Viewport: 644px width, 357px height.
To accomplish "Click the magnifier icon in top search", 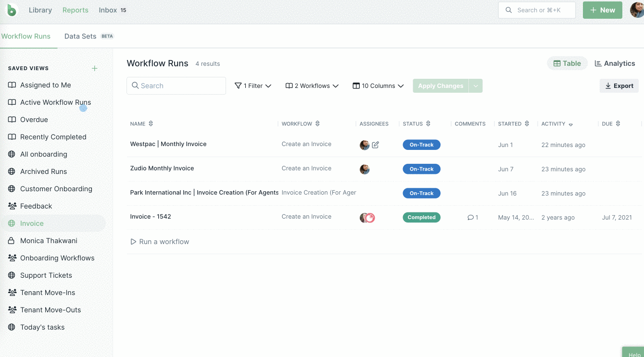I will pyautogui.click(x=508, y=10).
